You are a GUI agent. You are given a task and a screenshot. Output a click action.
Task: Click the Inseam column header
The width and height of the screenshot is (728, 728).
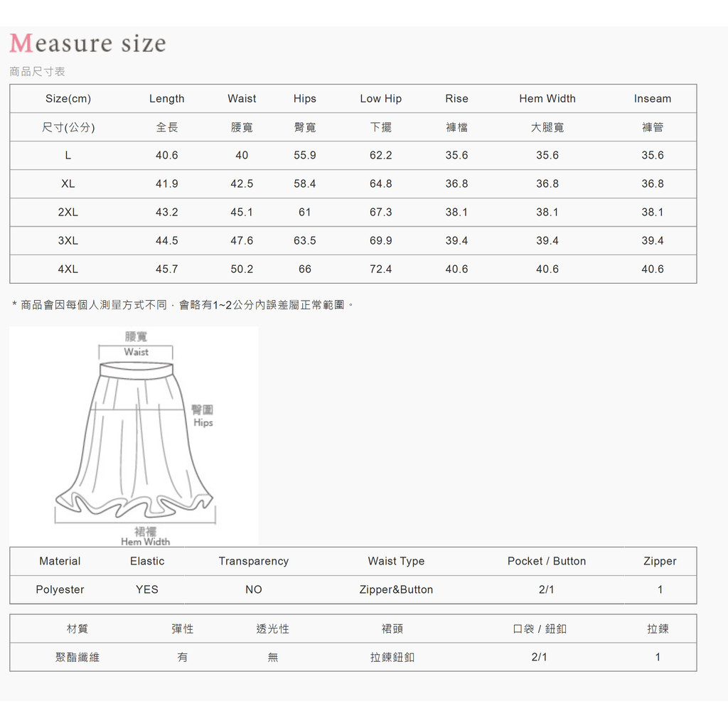[x=652, y=99]
